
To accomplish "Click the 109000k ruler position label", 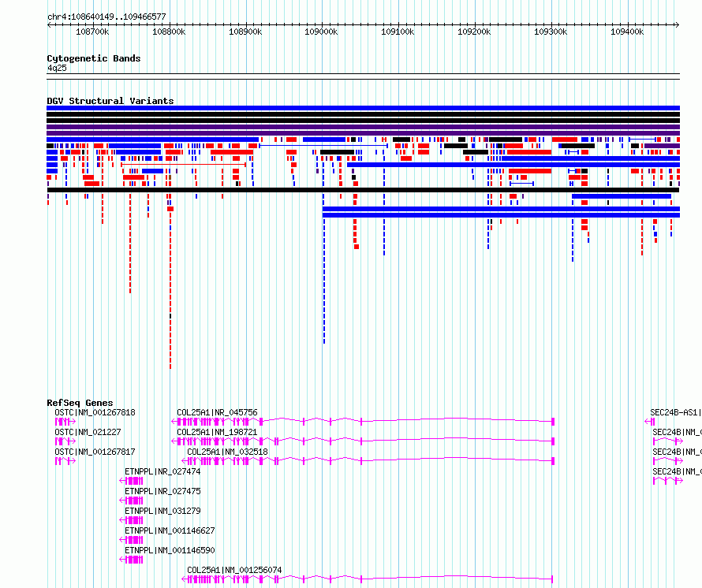I will pyautogui.click(x=322, y=32).
